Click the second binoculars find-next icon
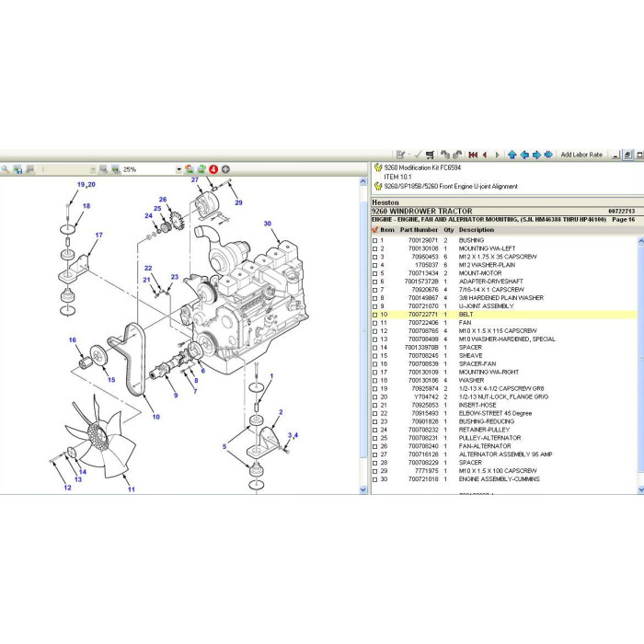This screenshot has height=644, width=644. (457, 155)
